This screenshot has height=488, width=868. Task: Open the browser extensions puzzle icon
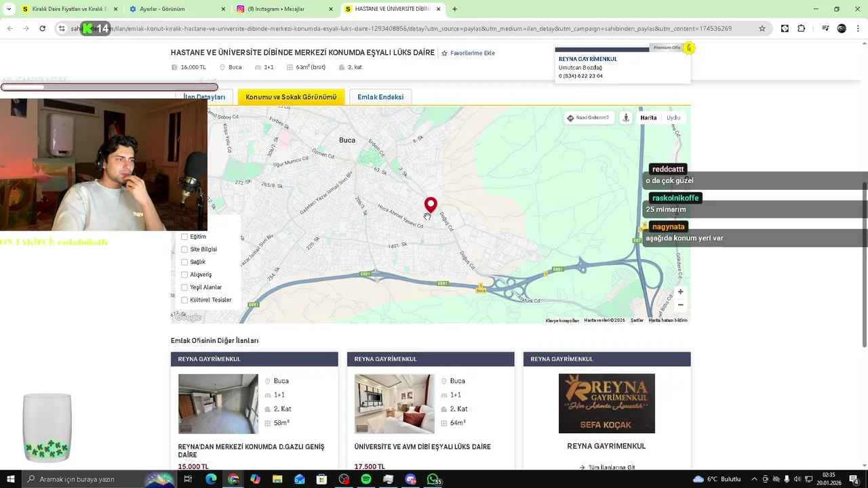point(801,28)
